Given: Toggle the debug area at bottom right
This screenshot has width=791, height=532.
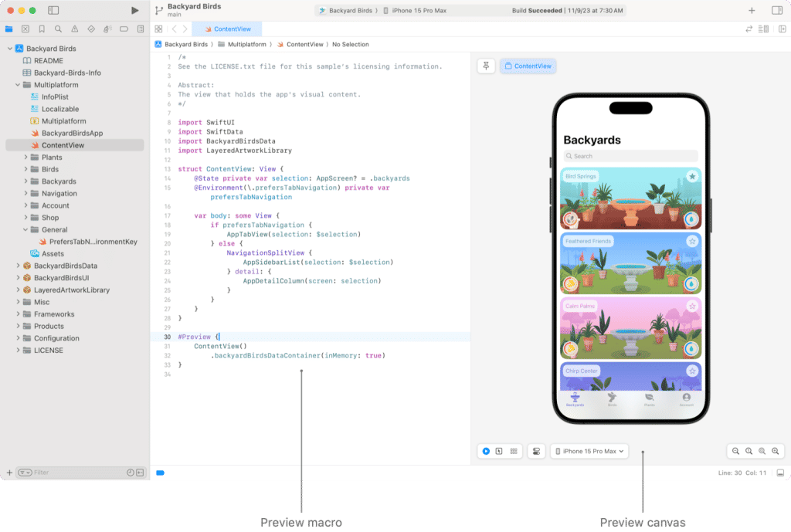Looking at the screenshot, I should pyautogui.click(x=780, y=473).
